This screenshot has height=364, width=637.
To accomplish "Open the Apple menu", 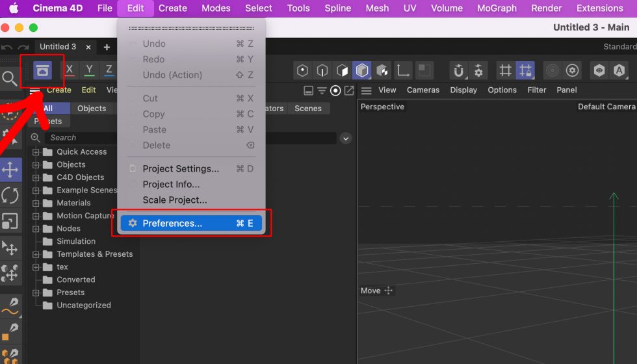I will click(14, 8).
